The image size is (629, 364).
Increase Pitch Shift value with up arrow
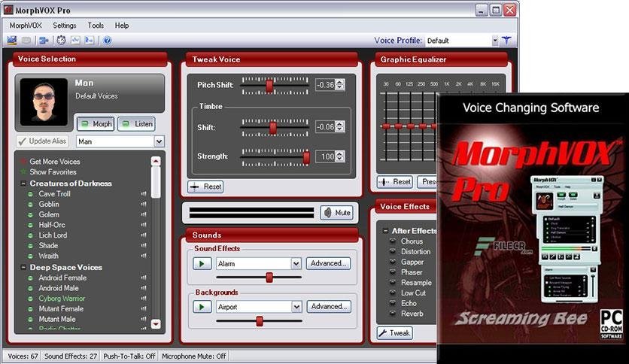340,82
